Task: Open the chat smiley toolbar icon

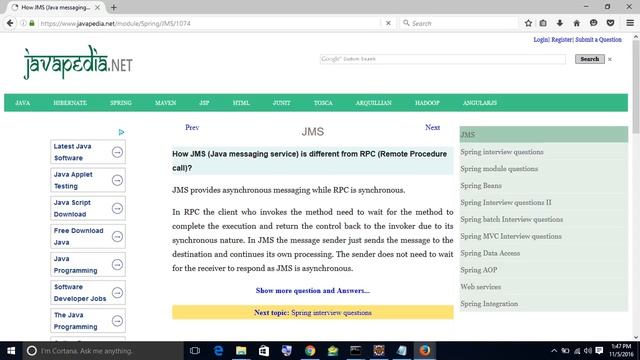Action: click(x=593, y=23)
